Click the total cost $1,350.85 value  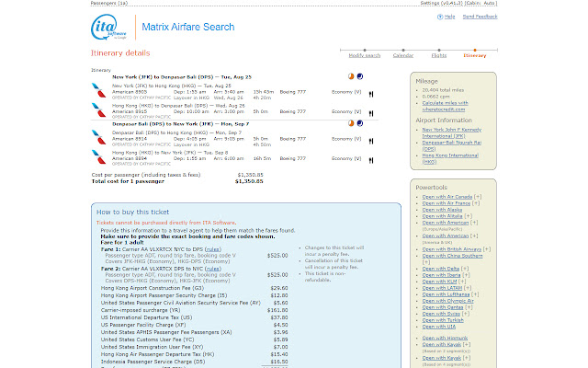tap(249, 181)
